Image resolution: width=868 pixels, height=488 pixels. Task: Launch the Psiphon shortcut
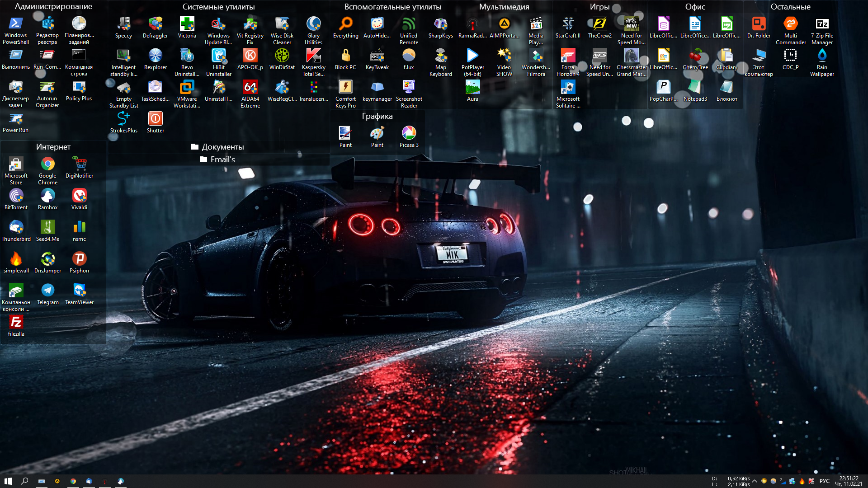(x=79, y=263)
